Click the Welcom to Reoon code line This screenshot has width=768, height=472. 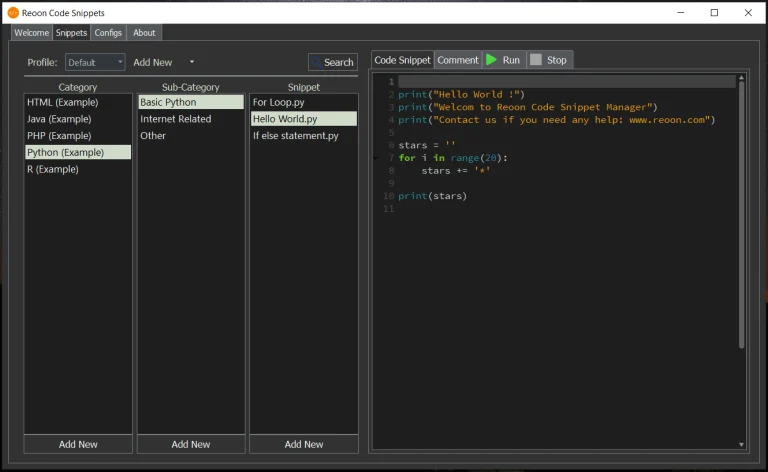[x=528, y=107]
